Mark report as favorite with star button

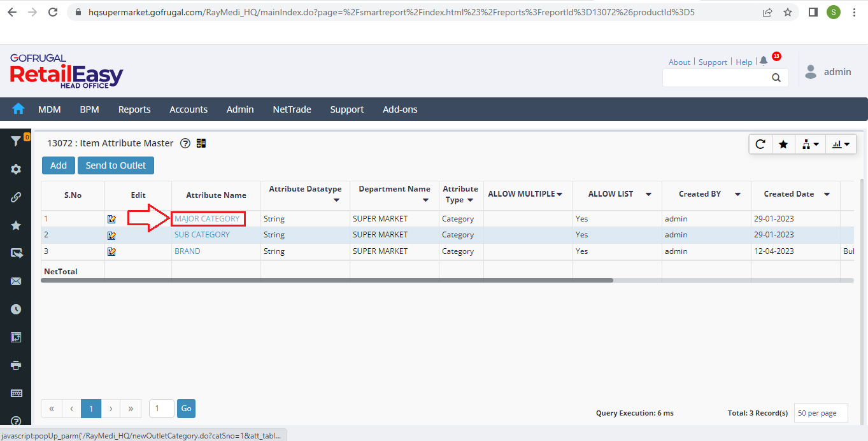click(783, 144)
